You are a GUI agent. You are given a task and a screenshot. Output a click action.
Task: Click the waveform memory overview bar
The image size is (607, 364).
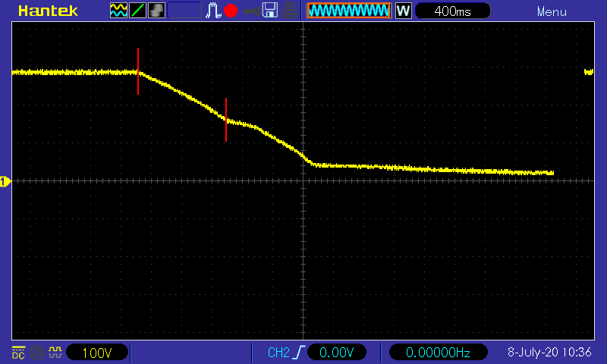coord(349,11)
